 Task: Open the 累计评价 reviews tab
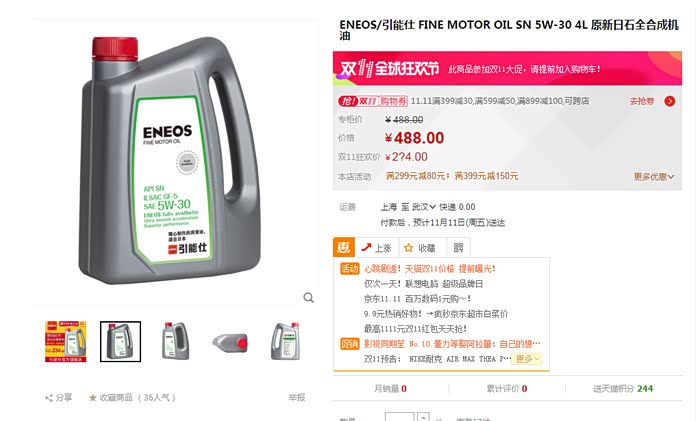pyautogui.click(x=507, y=389)
